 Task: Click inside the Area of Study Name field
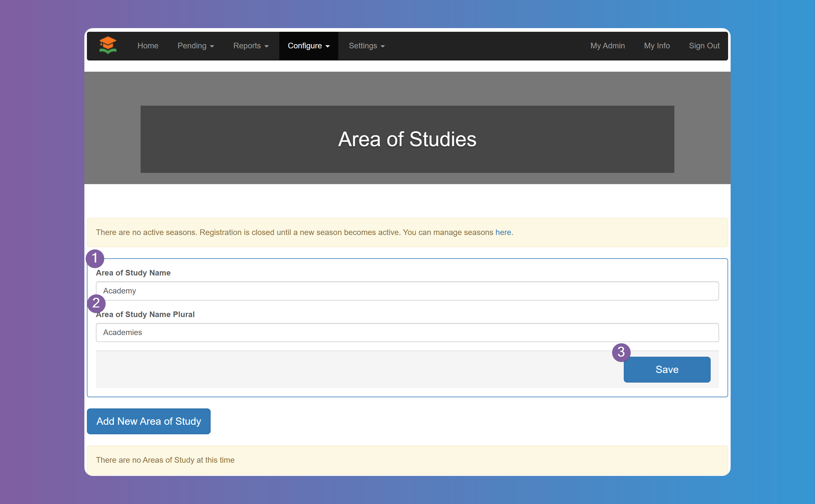tap(407, 290)
